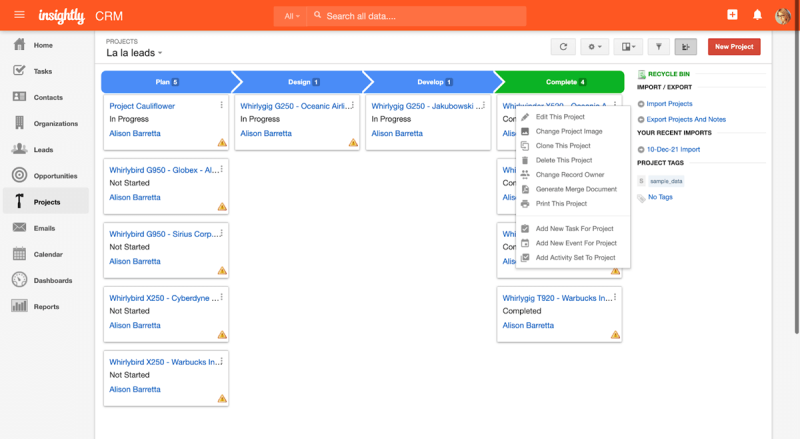The image size is (800, 439).
Task: Click warning icon on Whirlygig G250 - Oceanic card
Action: click(x=353, y=143)
